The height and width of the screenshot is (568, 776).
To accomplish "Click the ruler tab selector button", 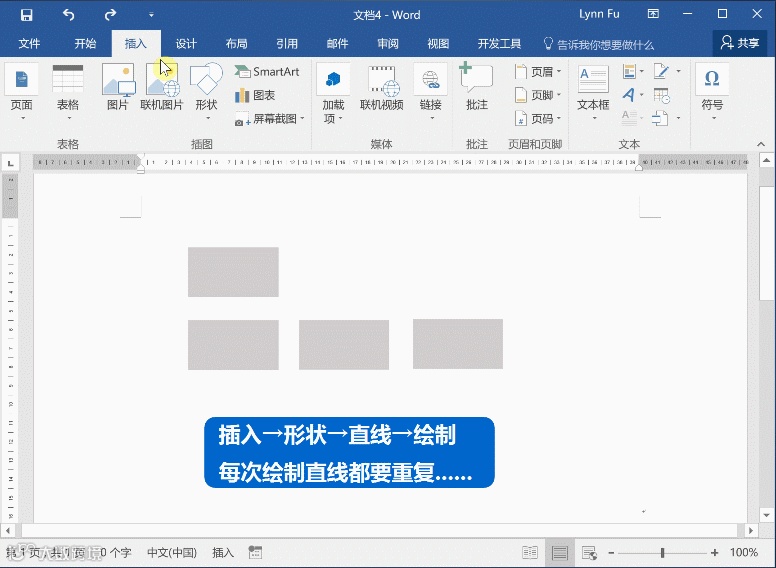I will [x=10, y=162].
